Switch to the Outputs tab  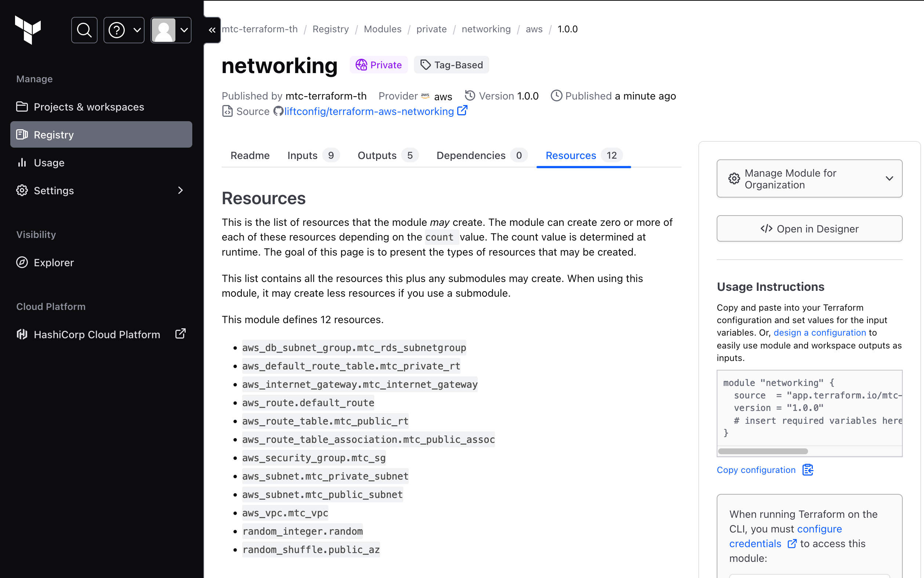(388, 155)
